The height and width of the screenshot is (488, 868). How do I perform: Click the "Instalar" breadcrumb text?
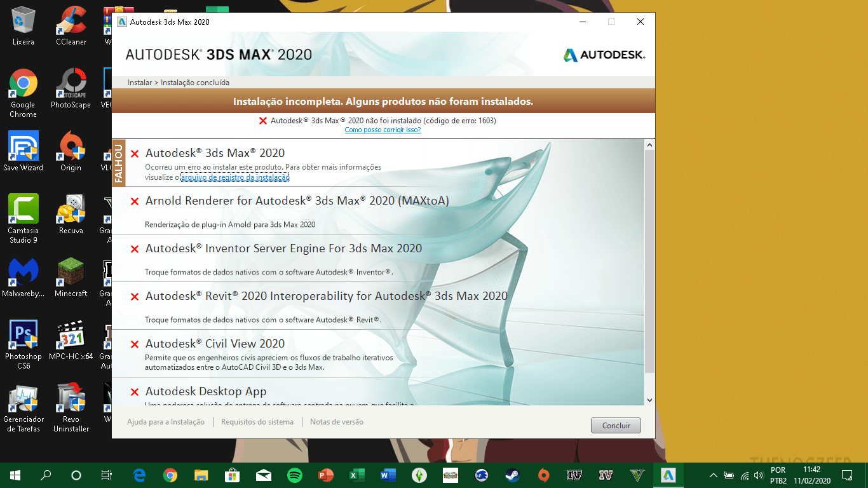(x=140, y=83)
